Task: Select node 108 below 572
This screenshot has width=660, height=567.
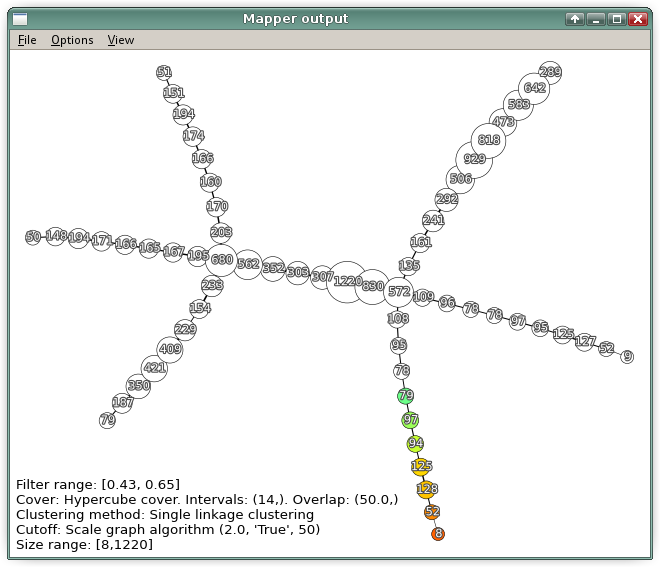Action: tap(398, 319)
